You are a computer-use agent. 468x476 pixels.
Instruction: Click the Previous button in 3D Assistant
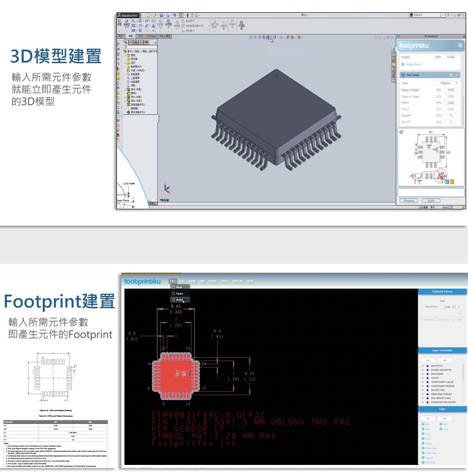[409, 201]
